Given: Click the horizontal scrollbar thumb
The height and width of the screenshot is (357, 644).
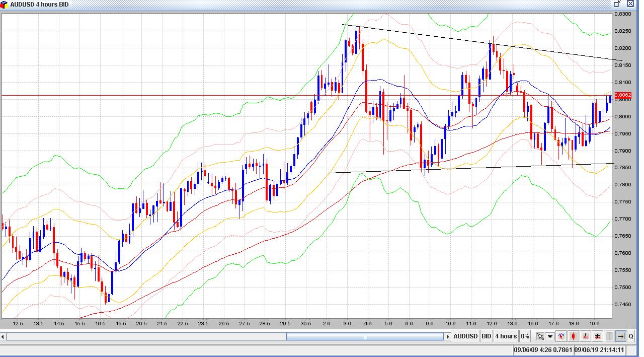Looking at the screenshot, I should (365, 336).
